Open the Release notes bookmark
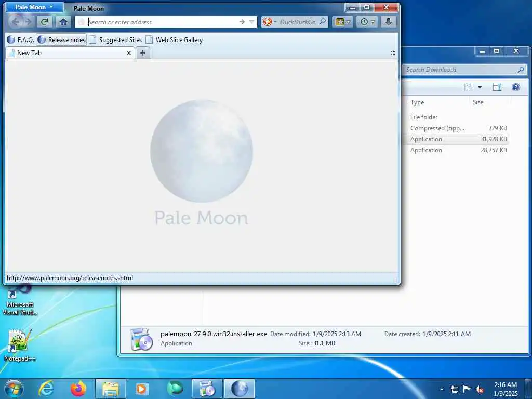 (x=61, y=39)
